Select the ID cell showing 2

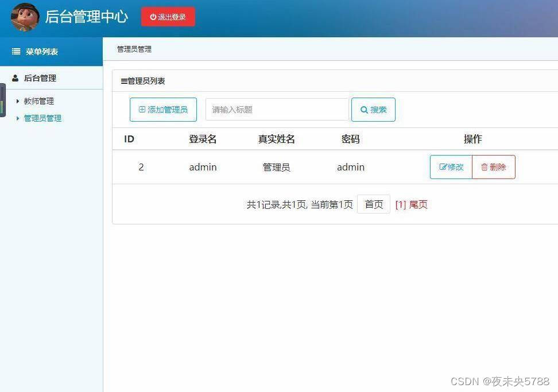[x=141, y=167]
